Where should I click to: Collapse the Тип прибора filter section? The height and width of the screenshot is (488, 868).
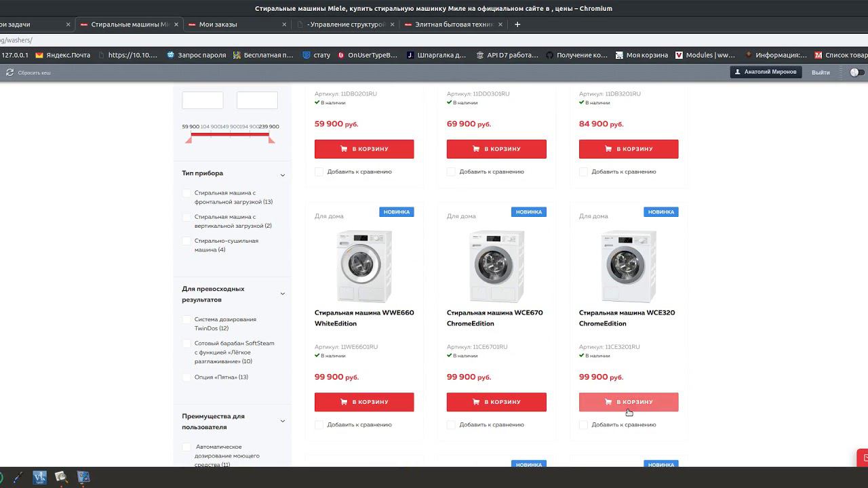pyautogui.click(x=282, y=175)
